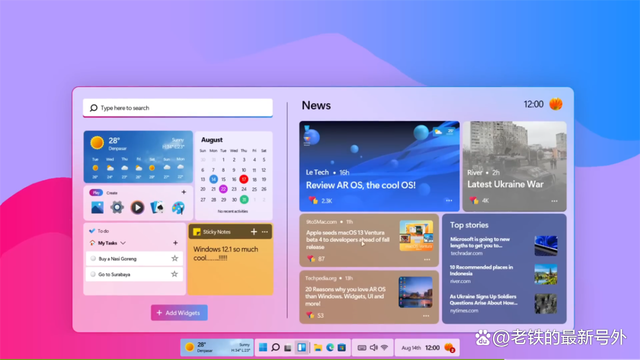Screen dimensions: 640x360
Task: Click the Type here to search field
Action: tap(178, 108)
